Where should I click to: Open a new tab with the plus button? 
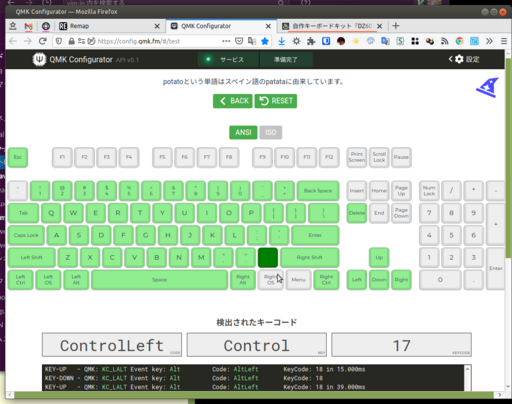click(396, 26)
